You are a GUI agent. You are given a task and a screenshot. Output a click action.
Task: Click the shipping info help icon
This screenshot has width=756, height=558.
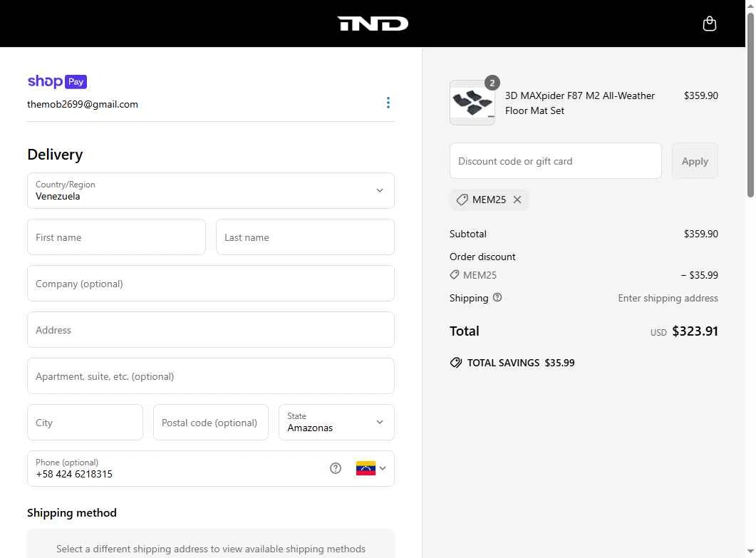[x=497, y=298]
